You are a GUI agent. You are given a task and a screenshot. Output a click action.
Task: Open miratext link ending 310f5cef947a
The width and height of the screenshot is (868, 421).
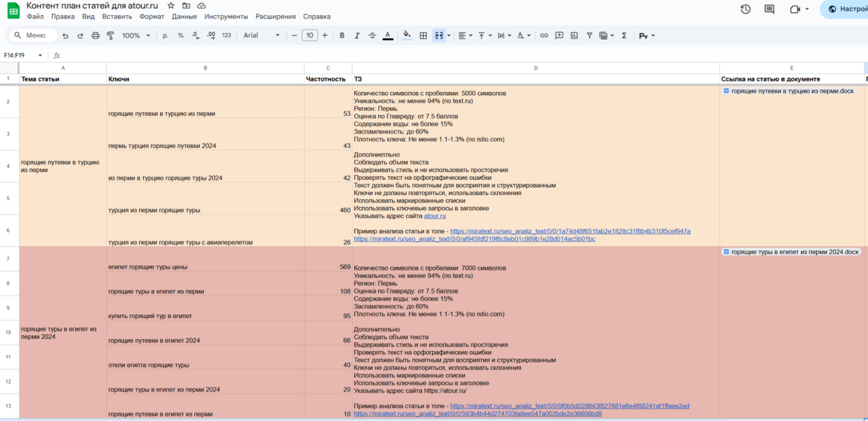pos(570,231)
